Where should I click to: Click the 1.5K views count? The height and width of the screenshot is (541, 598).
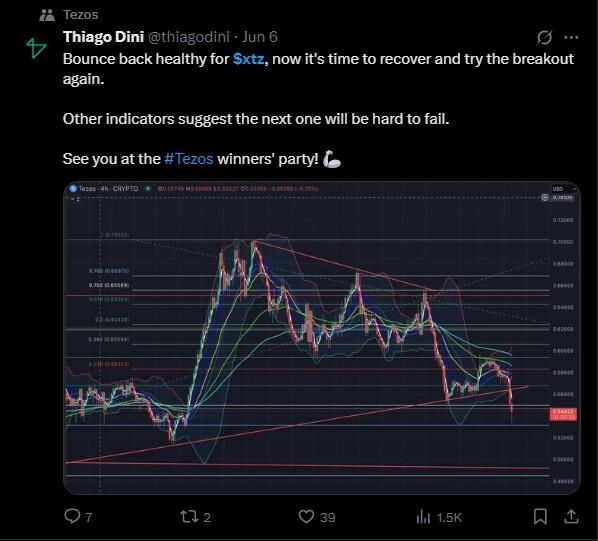point(449,517)
